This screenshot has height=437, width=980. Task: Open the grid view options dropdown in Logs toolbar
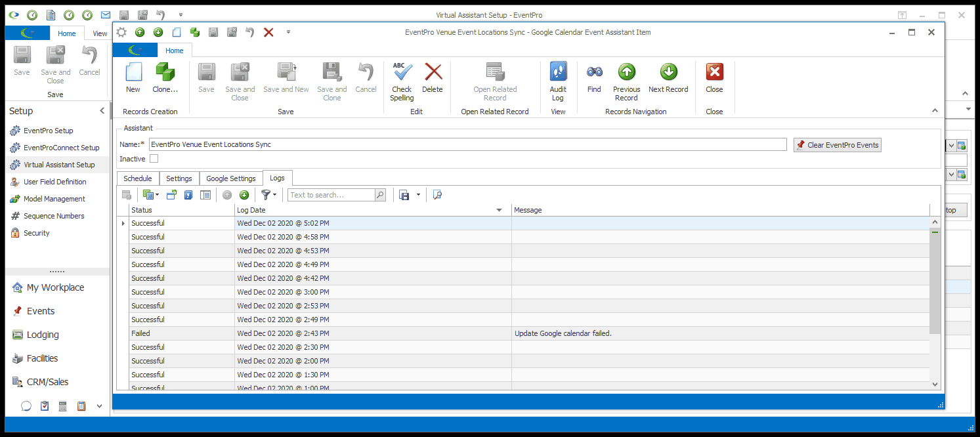point(150,195)
